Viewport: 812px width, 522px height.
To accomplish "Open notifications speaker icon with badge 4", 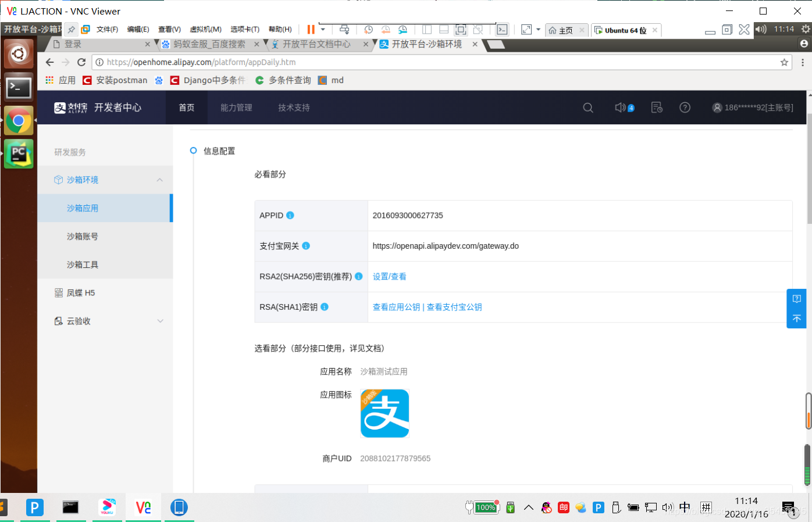I will [624, 108].
